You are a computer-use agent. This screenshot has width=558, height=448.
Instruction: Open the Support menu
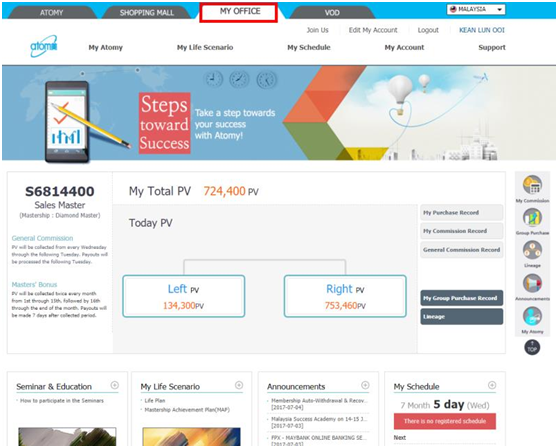492,47
